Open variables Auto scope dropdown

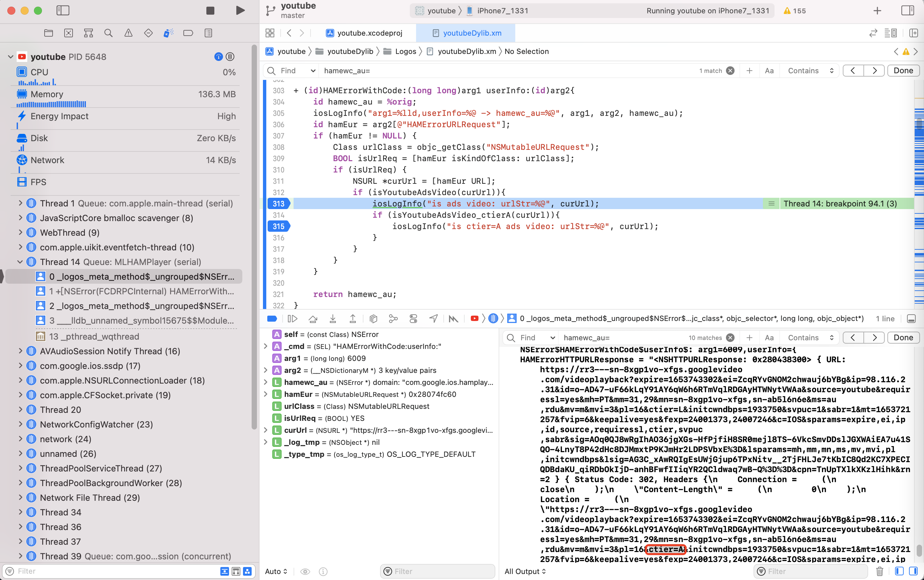click(276, 572)
